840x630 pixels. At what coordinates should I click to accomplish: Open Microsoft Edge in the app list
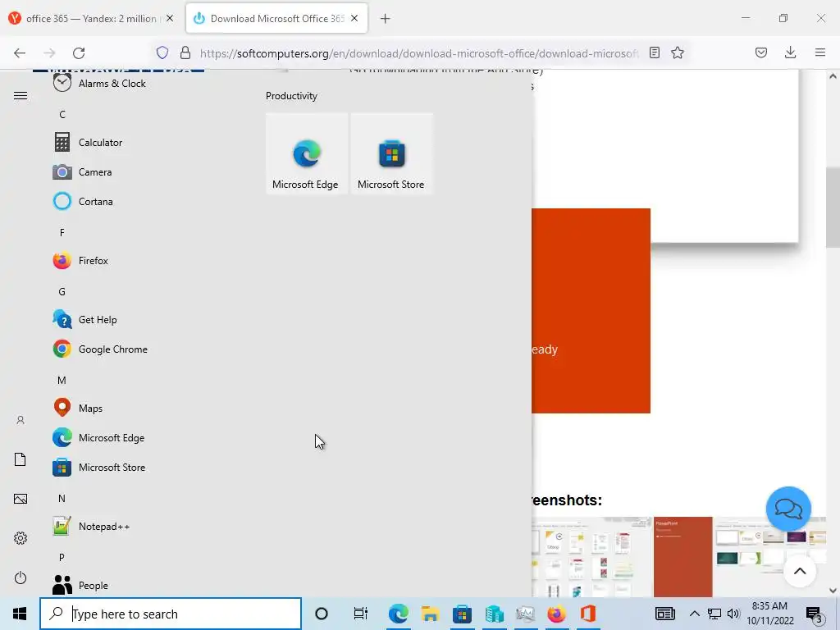pos(98,438)
